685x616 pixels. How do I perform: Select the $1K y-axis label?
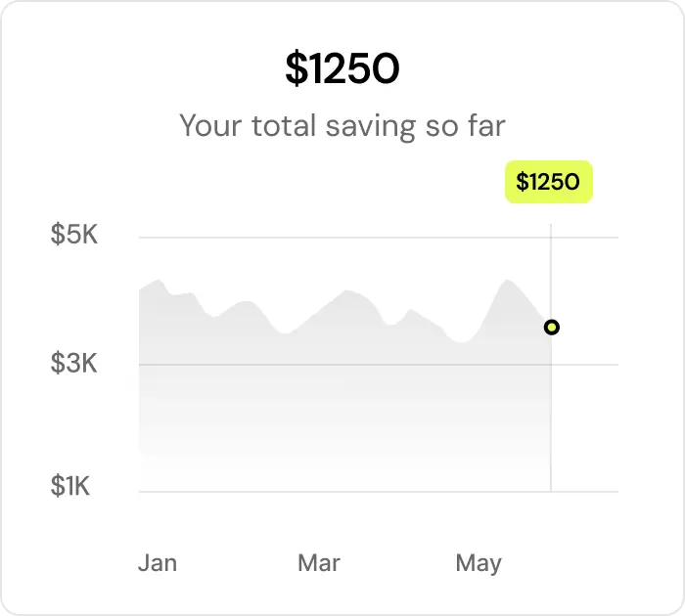coord(70,486)
